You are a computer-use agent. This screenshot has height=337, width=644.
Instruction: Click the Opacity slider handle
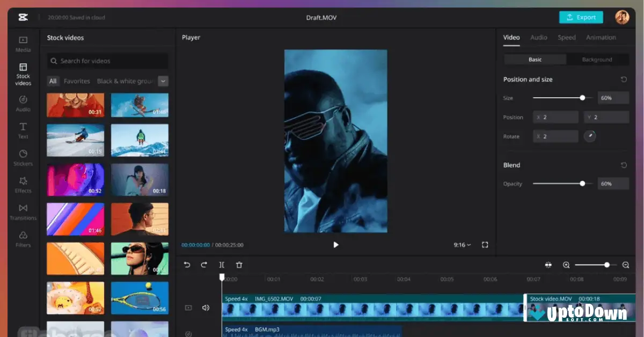pyautogui.click(x=582, y=184)
